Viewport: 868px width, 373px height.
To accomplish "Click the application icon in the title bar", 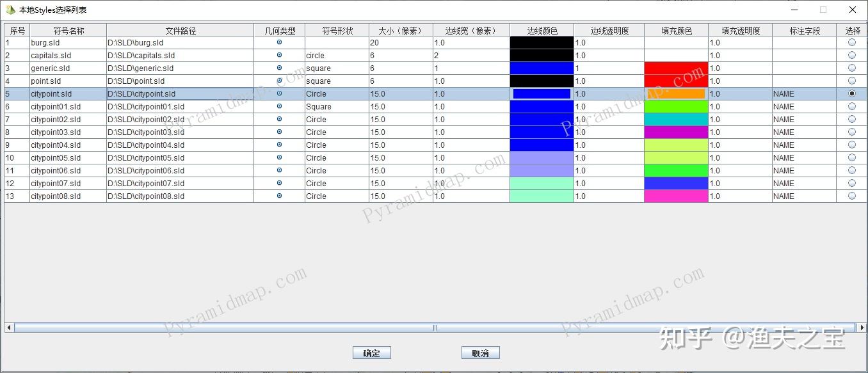I will [x=8, y=9].
